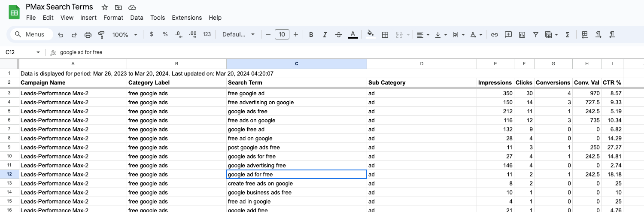
Task: Select cell 'free advertising on google'
Action: click(x=297, y=102)
